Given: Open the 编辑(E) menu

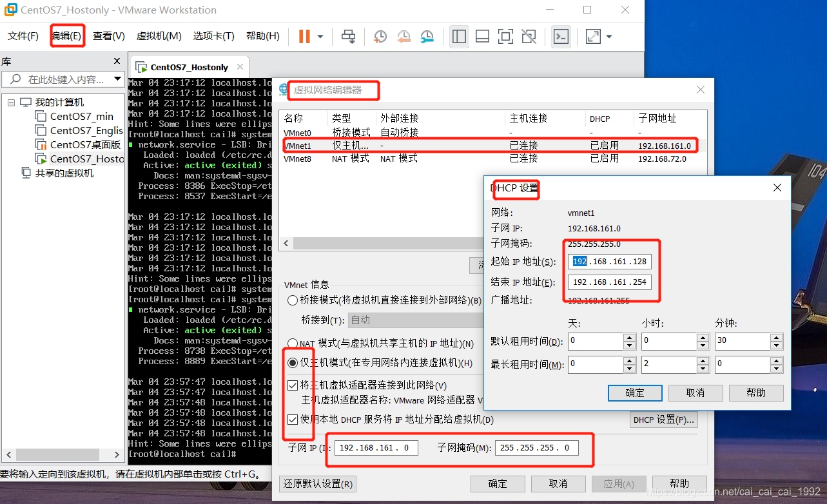Looking at the screenshot, I should click(x=67, y=36).
